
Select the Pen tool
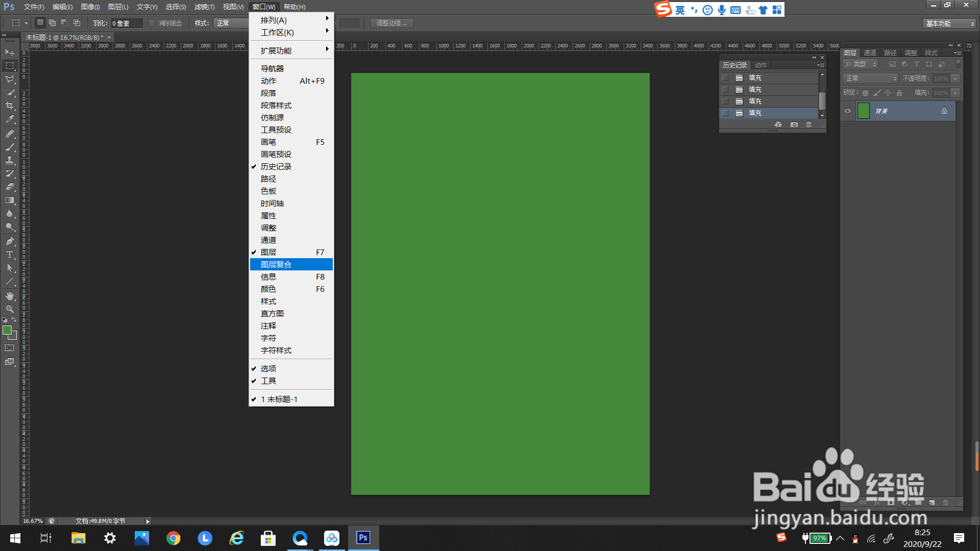(x=10, y=241)
